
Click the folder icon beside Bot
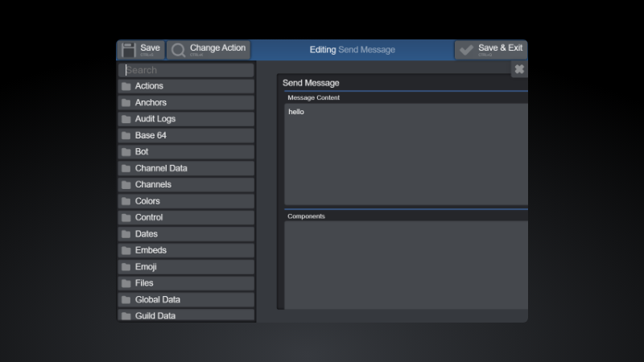click(x=126, y=152)
